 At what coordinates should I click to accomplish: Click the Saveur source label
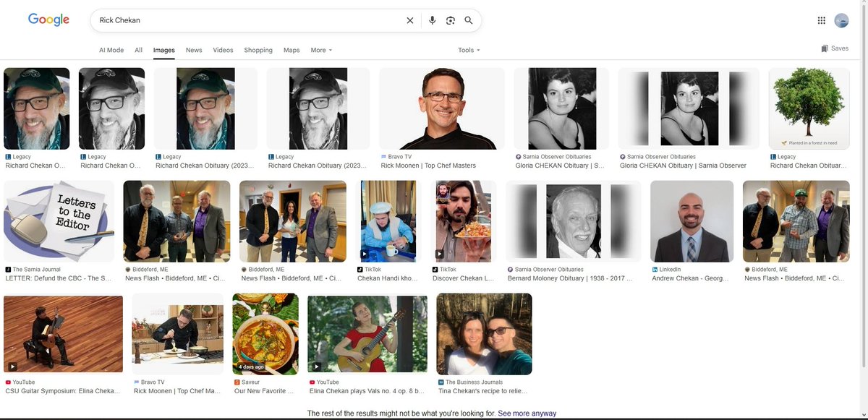point(251,382)
